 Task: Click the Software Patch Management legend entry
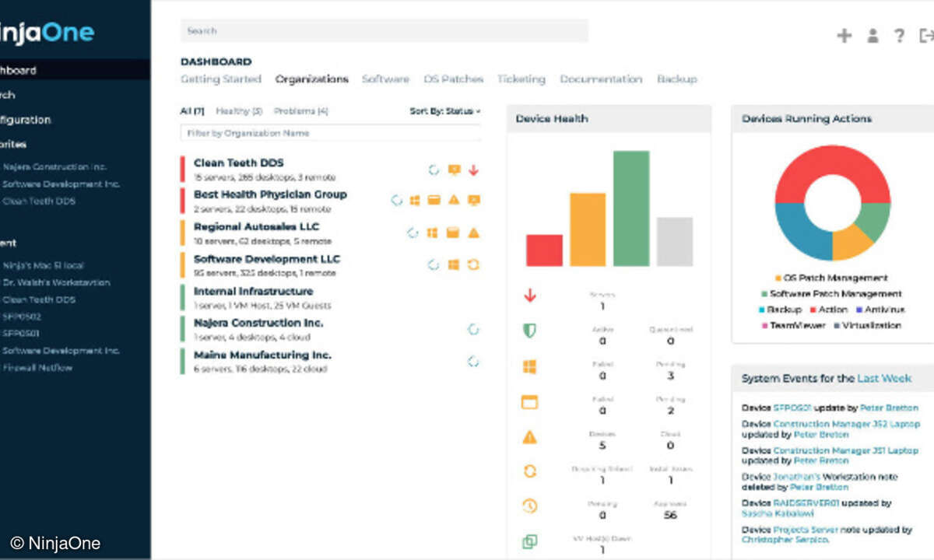tap(831, 294)
